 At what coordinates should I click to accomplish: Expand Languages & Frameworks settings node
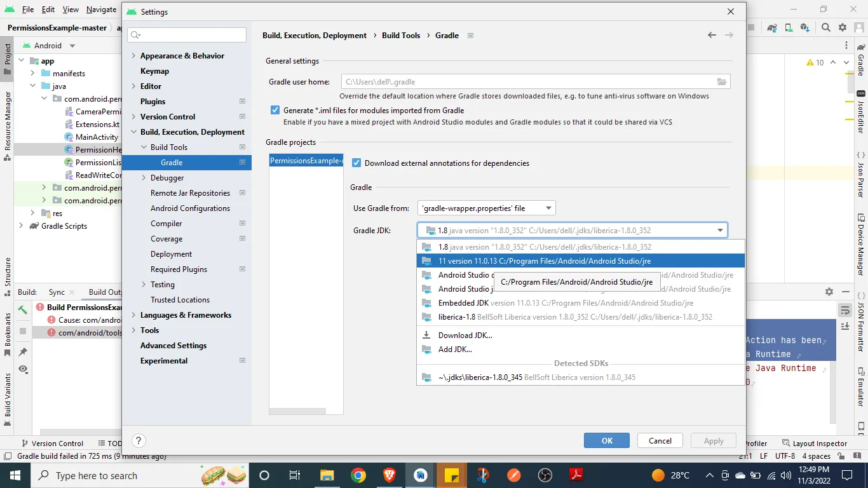point(133,315)
